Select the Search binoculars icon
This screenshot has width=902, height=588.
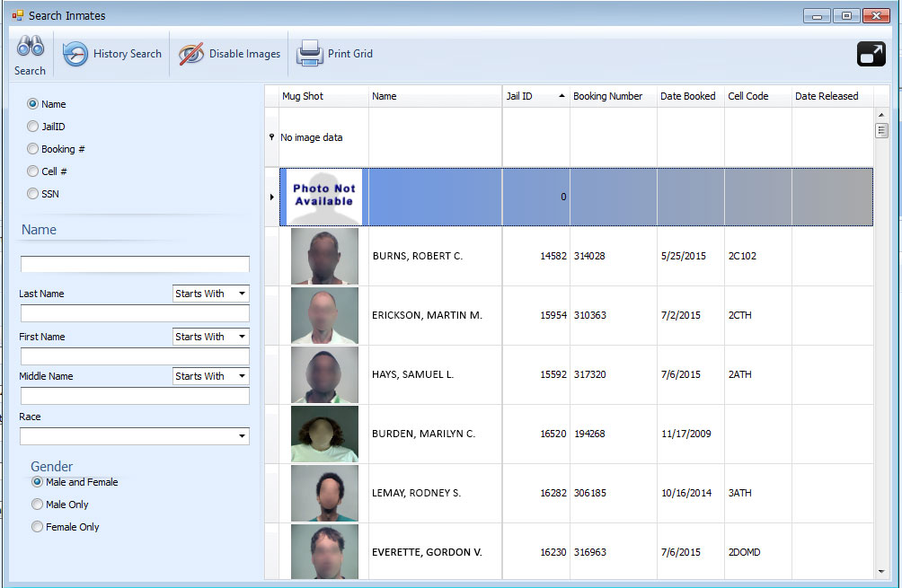tap(30, 52)
